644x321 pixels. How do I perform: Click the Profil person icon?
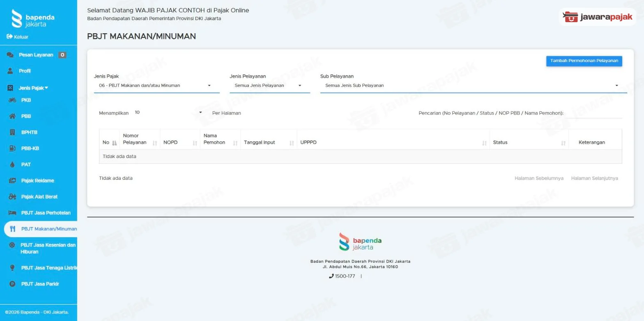10,71
